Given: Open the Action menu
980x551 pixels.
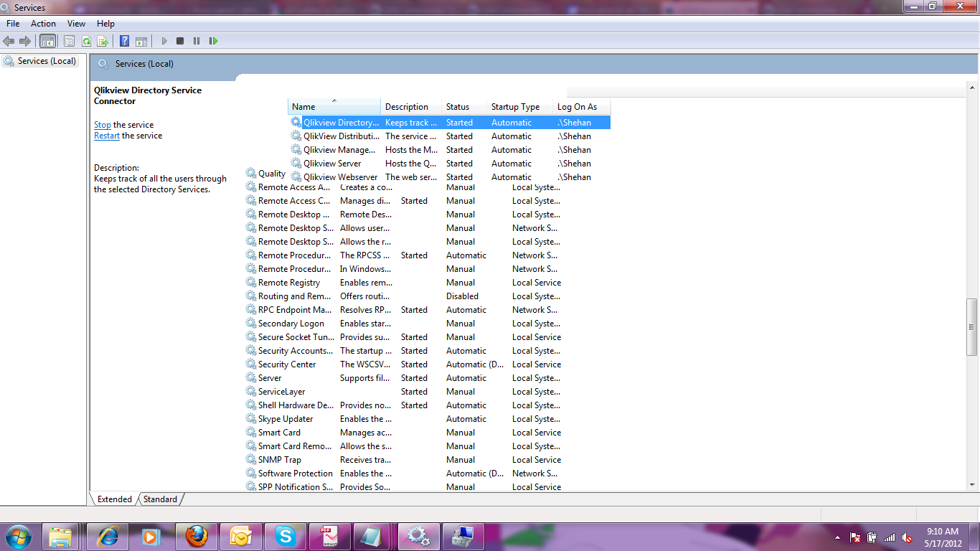Looking at the screenshot, I should (x=43, y=24).
